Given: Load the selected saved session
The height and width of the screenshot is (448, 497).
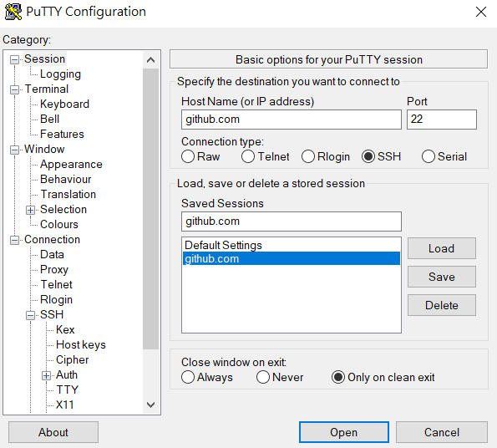Looking at the screenshot, I should coord(442,248).
